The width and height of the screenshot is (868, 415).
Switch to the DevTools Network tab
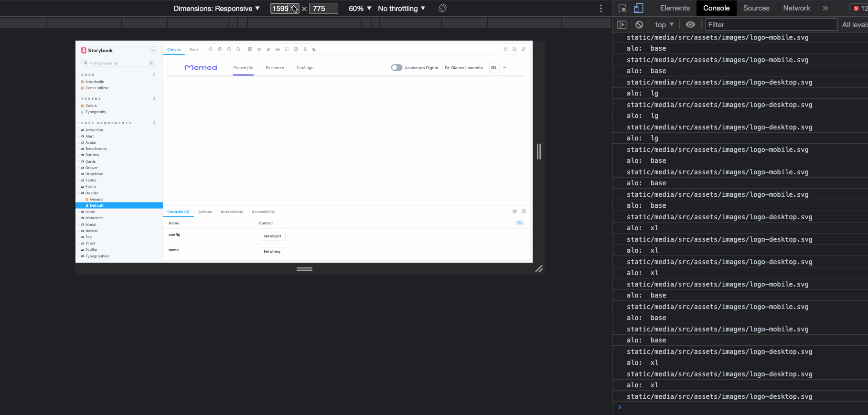[x=796, y=8]
